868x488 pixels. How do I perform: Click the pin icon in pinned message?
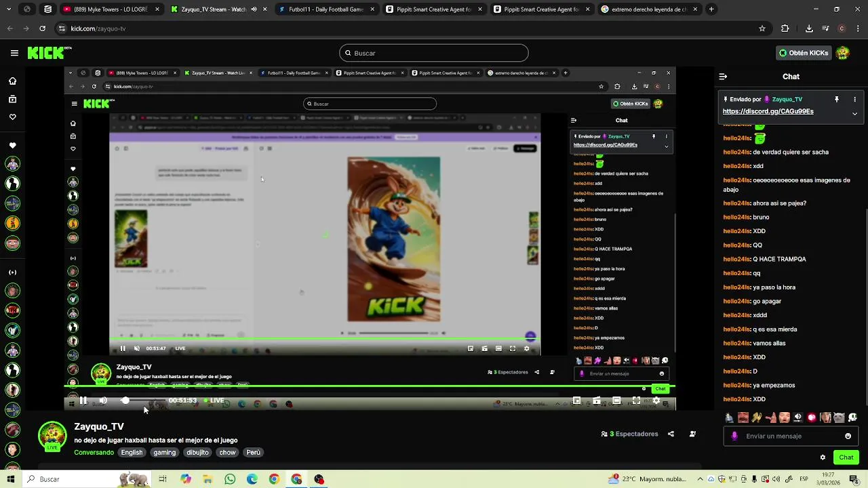click(837, 100)
